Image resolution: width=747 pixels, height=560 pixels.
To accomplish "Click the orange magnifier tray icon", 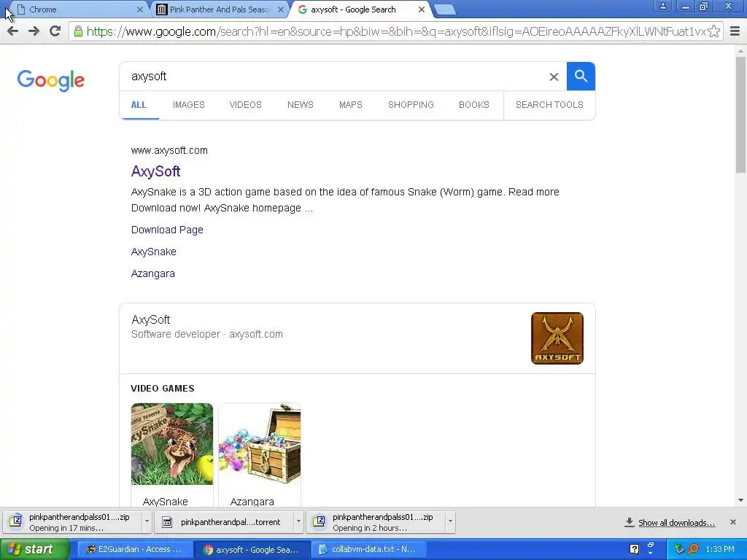I will click(694, 549).
